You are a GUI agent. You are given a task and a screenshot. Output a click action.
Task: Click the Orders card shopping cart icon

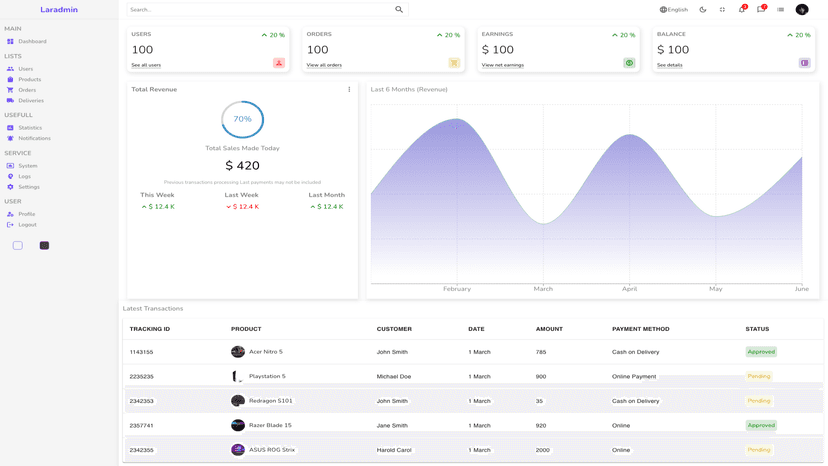pyautogui.click(x=454, y=63)
